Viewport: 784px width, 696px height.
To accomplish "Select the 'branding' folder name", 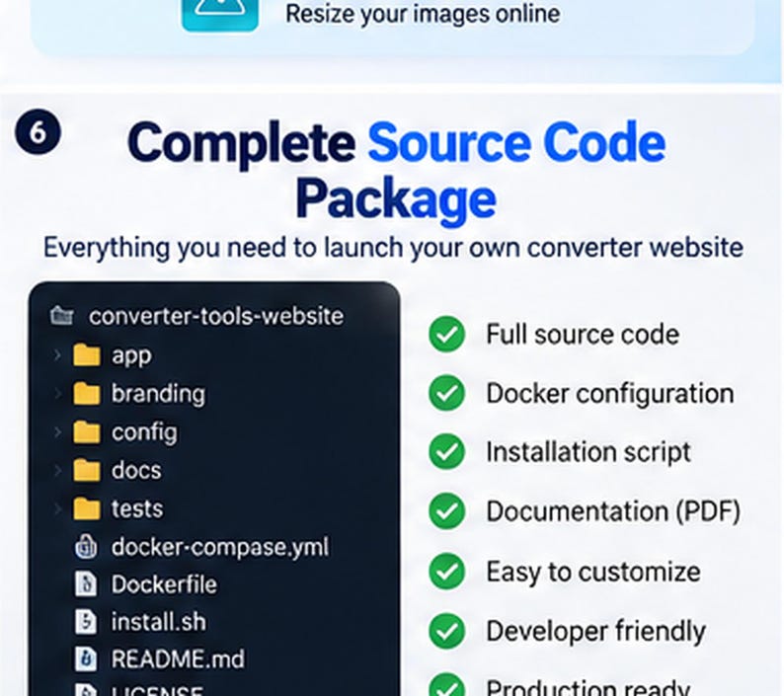I will (x=158, y=395).
